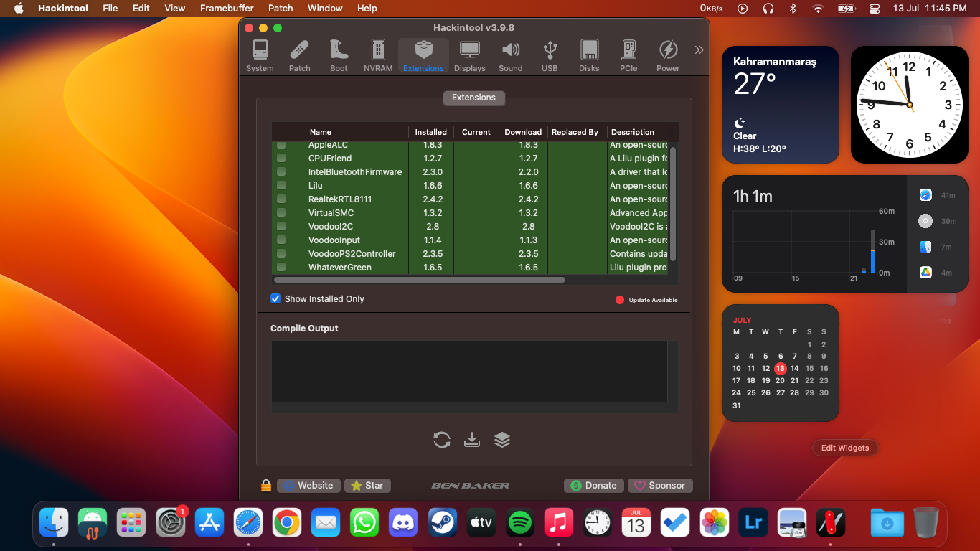The image size is (980, 551).
Task: Click the padlock icon
Action: (266, 486)
